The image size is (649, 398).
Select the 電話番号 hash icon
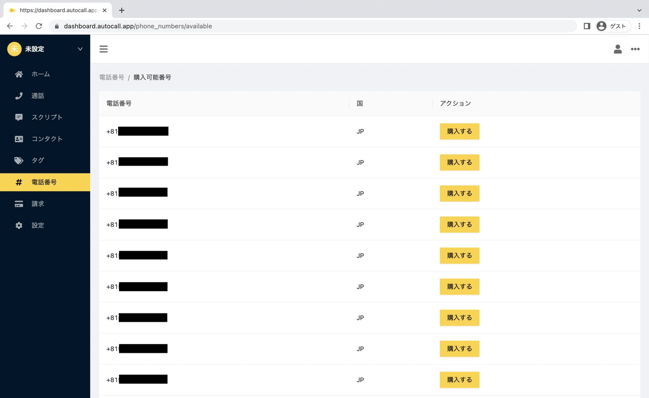19,182
